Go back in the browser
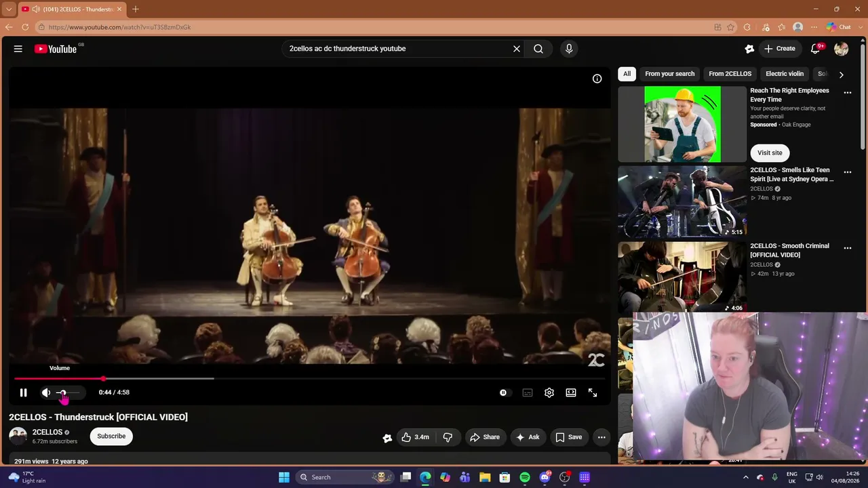The width and height of the screenshot is (868, 488). coord(9,27)
